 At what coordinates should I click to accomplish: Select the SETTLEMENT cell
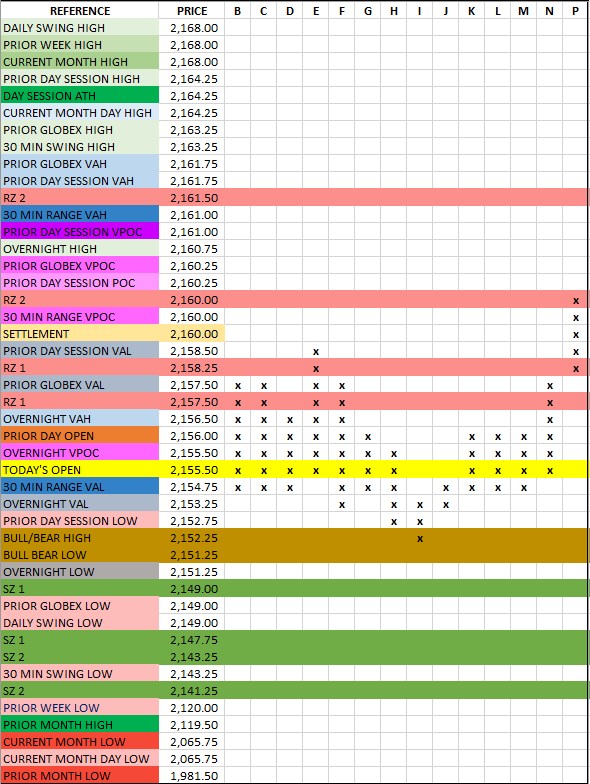coord(80,334)
